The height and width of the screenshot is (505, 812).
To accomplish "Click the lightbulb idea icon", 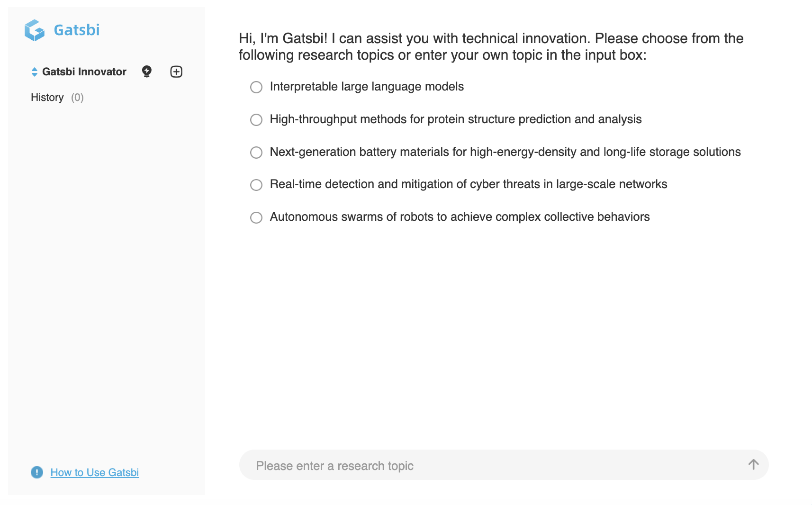I will (x=147, y=72).
